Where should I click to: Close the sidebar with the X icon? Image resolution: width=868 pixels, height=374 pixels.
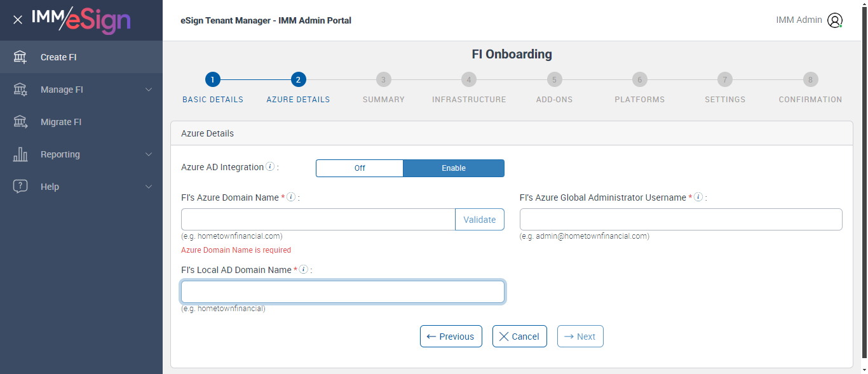point(18,20)
